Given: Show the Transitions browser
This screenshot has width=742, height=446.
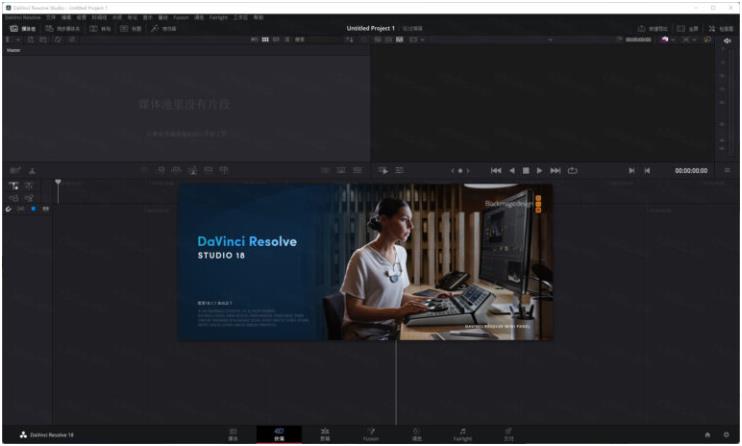Looking at the screenshot, I should click(100, 28).
